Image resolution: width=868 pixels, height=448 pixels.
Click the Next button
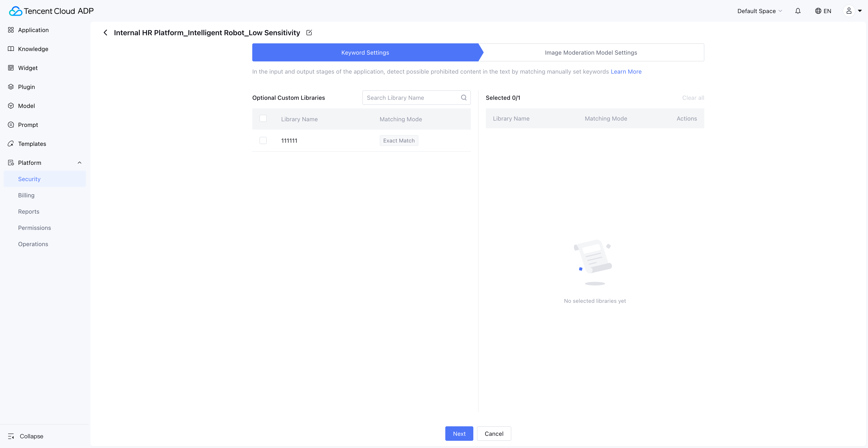[x=459, y=434]
